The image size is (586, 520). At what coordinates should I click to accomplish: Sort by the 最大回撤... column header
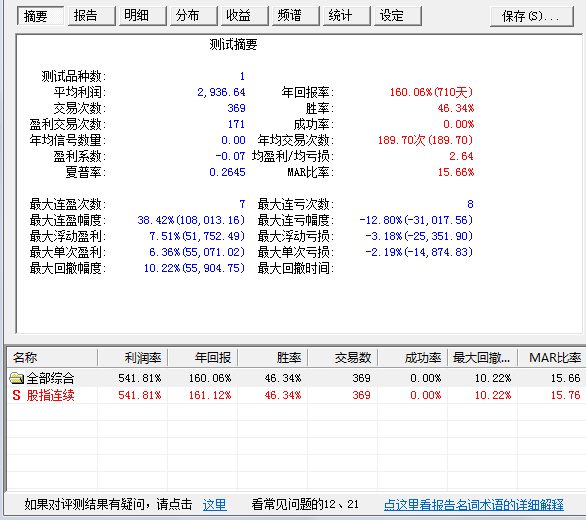click(x=482, y=358)
